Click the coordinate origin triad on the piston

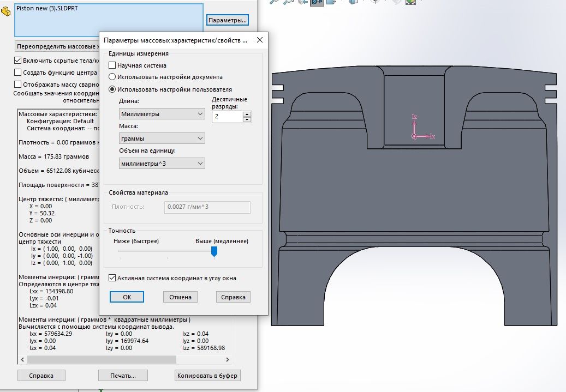click(414, 136)
